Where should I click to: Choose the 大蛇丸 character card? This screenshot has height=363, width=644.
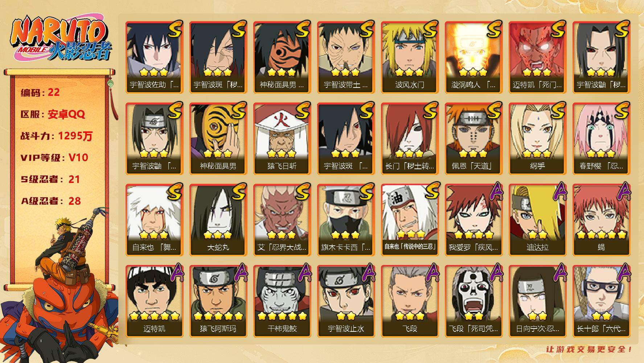pos(218,220)
